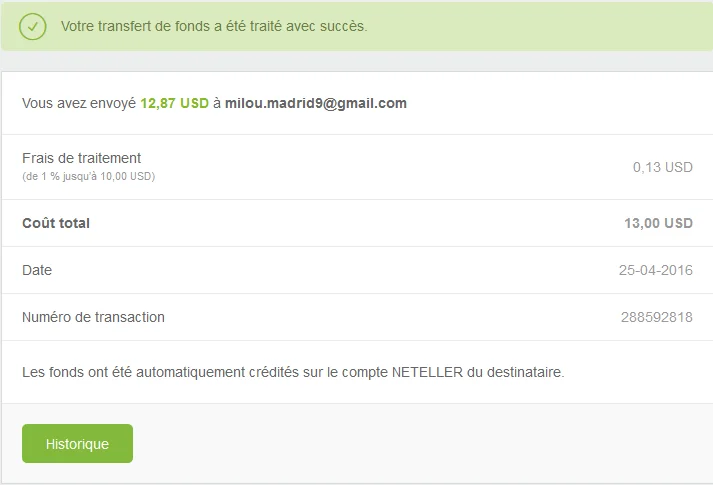713x485 pixels.
Task: Open the Historique button
Action: (77, 443)
